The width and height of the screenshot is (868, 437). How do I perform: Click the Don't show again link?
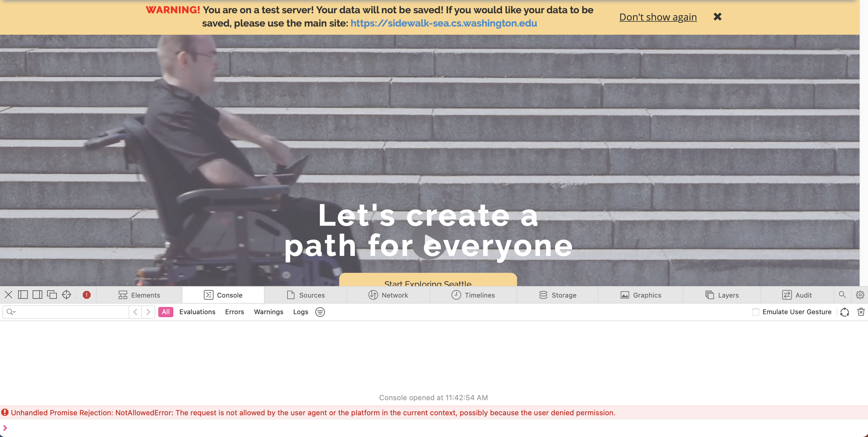[x=658, y=17]
